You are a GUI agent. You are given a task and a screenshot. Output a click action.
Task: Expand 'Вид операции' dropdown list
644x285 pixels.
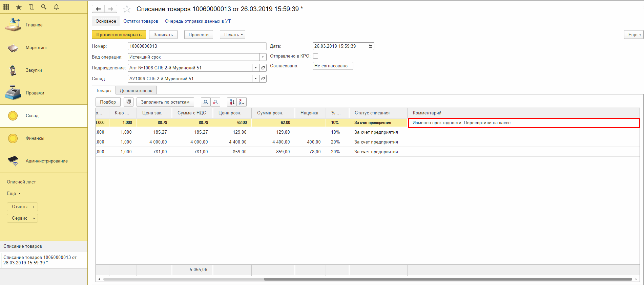[263, 57]
